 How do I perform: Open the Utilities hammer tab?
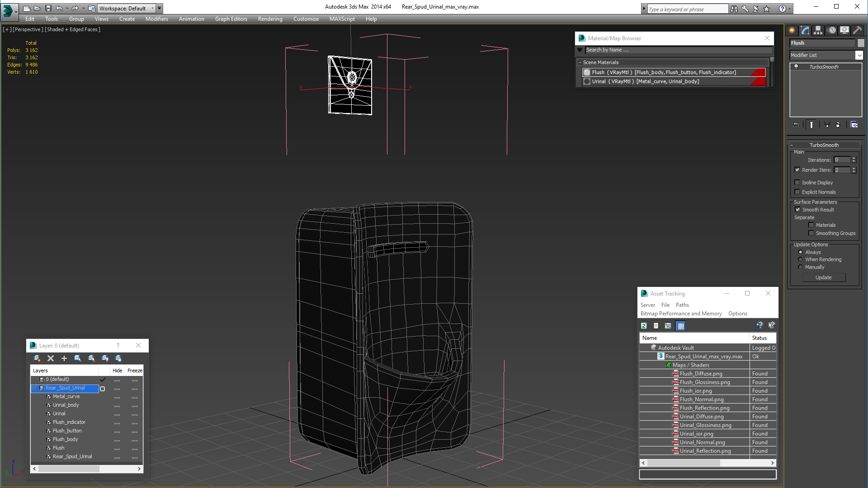857,30
